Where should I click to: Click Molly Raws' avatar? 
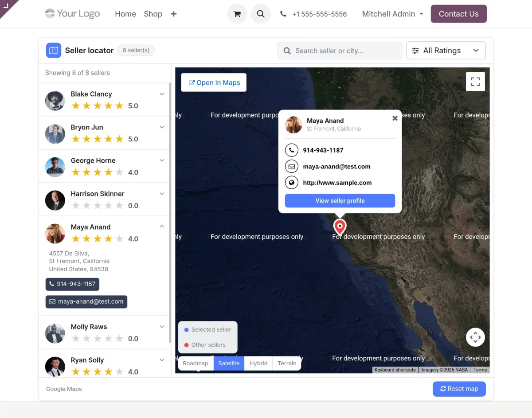[x=55, y=333]
